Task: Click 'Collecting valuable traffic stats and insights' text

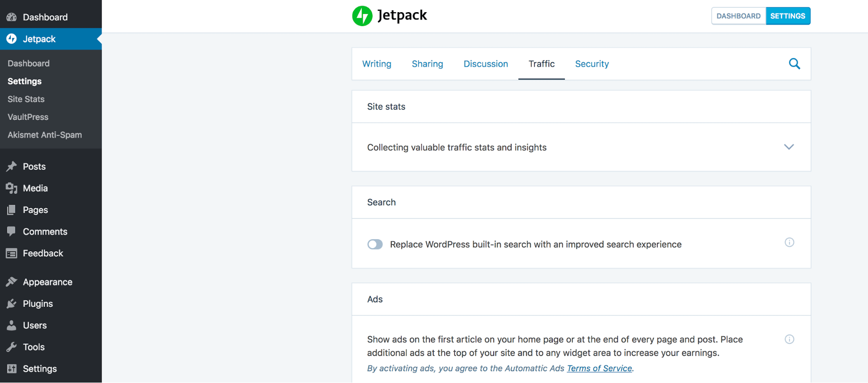Action: 457,147
